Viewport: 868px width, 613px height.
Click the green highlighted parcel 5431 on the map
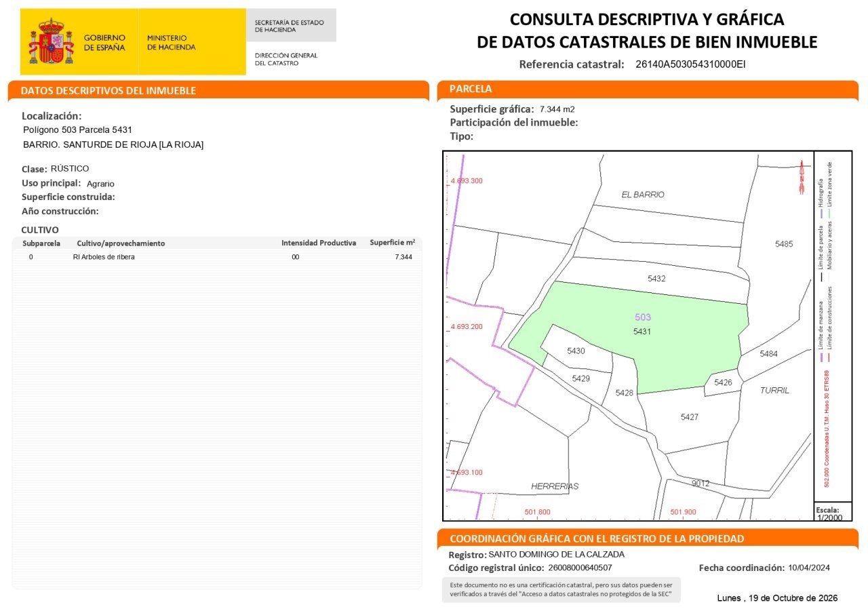642,332
